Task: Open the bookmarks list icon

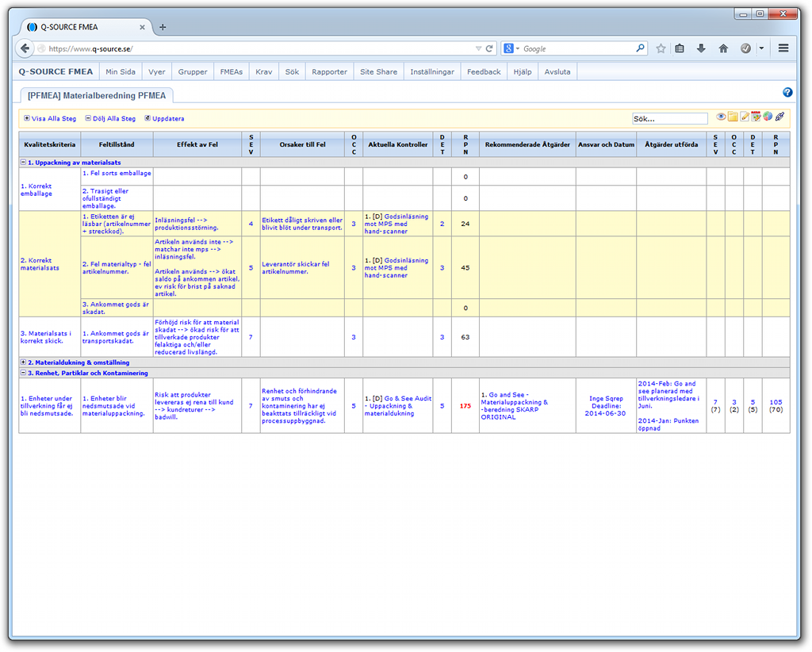Action: (680, 48)
